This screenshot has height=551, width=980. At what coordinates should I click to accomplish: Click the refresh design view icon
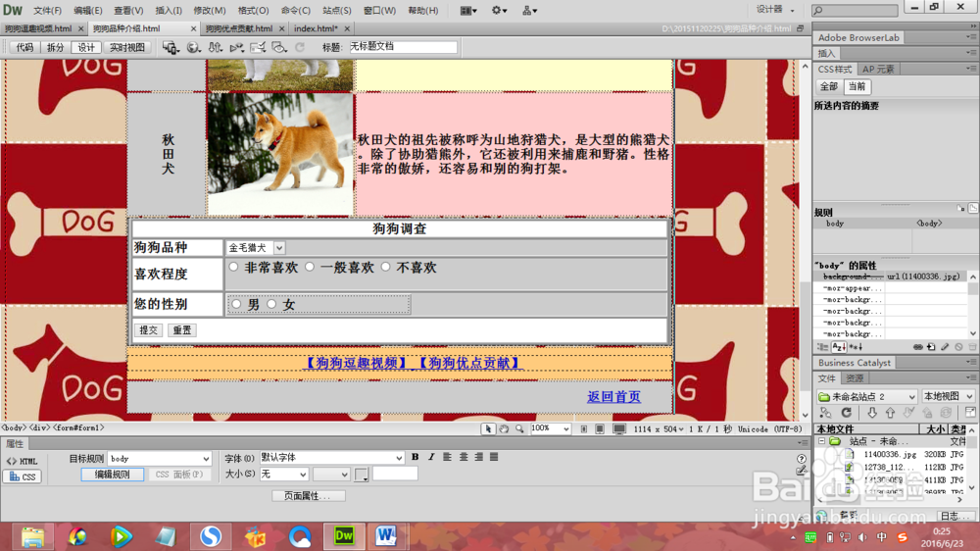[x=300, y=47]
